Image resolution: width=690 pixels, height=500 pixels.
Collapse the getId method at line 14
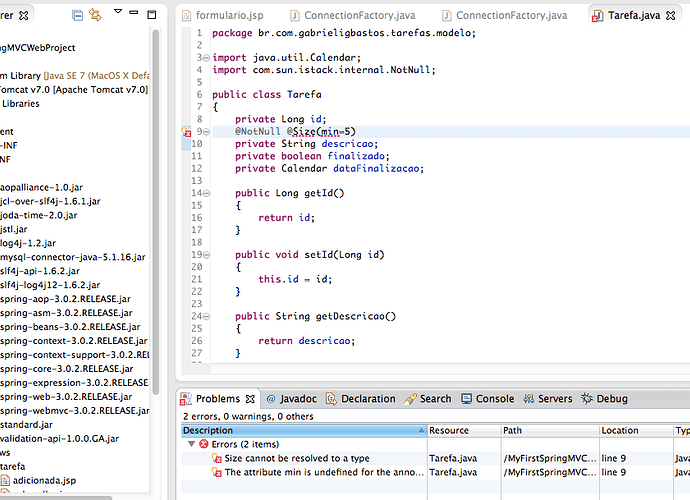205,193
